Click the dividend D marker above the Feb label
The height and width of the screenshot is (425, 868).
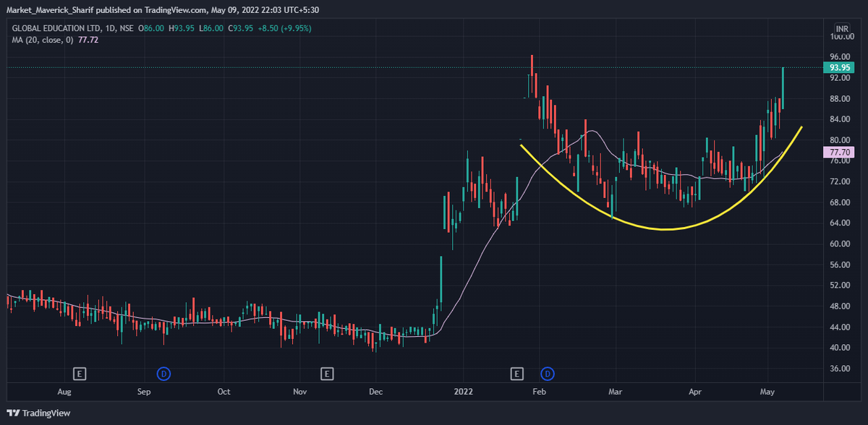[548, 373]
